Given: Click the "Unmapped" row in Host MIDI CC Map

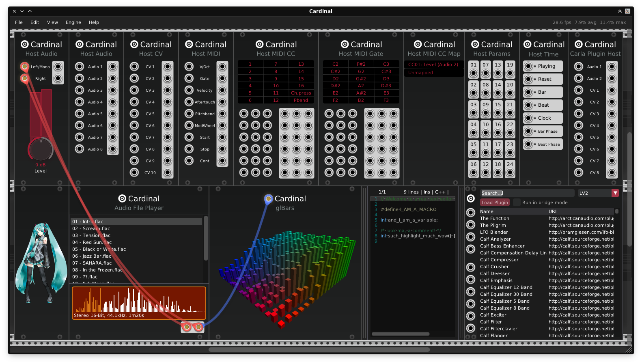Looking at the screenshot, I should pyautogui.click(x=434, y=73).
